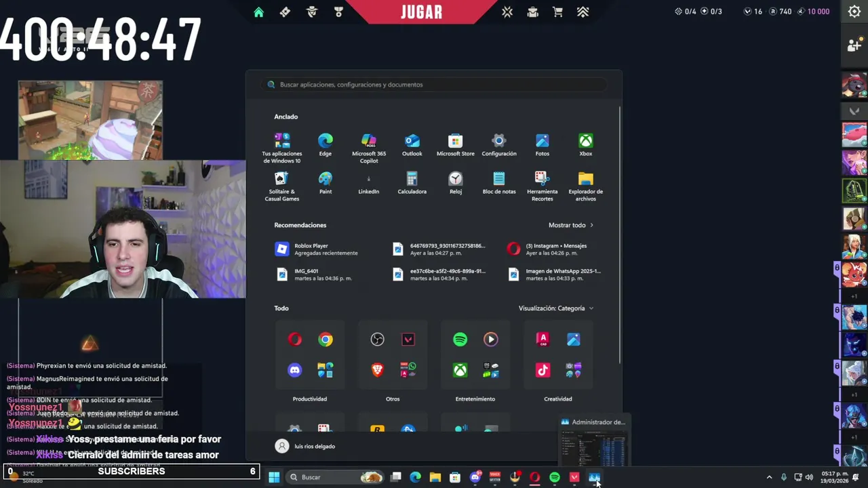Open Configuración gear in pinned apps
This screenshot has width=868, height=488.
click(x=499, y=144)
